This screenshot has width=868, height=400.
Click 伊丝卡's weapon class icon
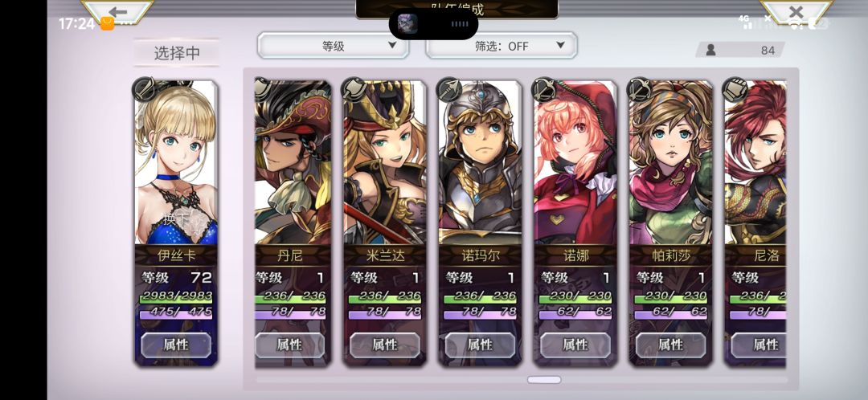click(x=144, y=89)
